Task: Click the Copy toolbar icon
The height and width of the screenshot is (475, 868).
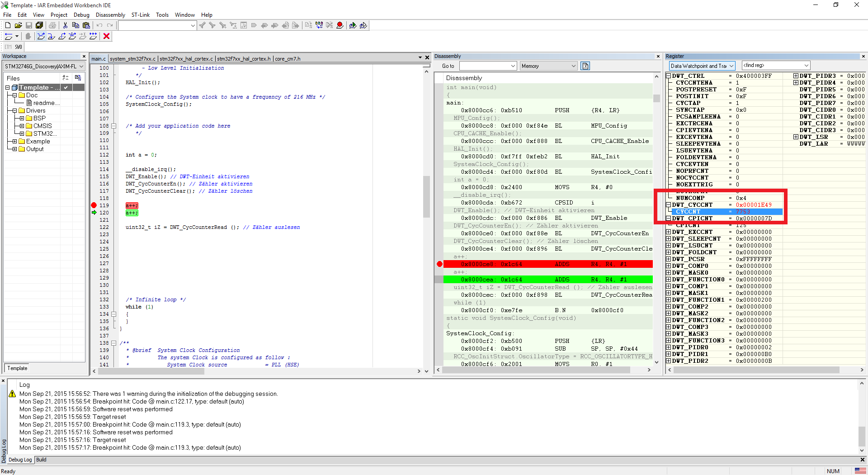Action: [x=75, y=25]
